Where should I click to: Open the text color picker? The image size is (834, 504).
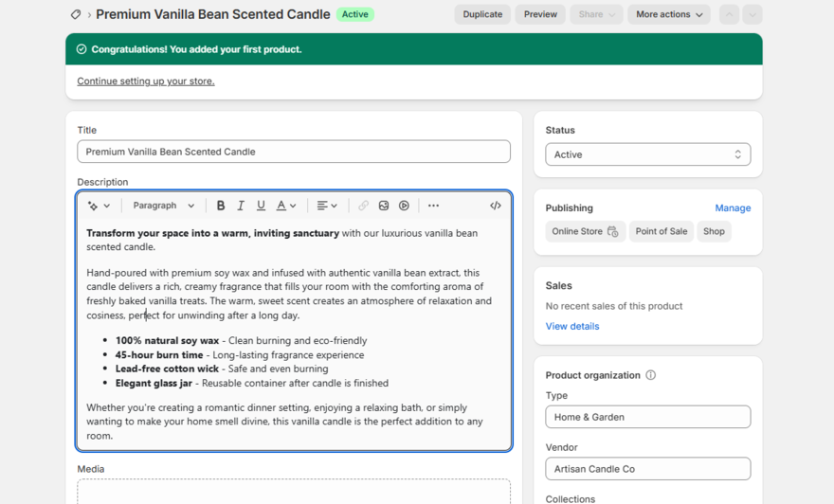point(285,206)
